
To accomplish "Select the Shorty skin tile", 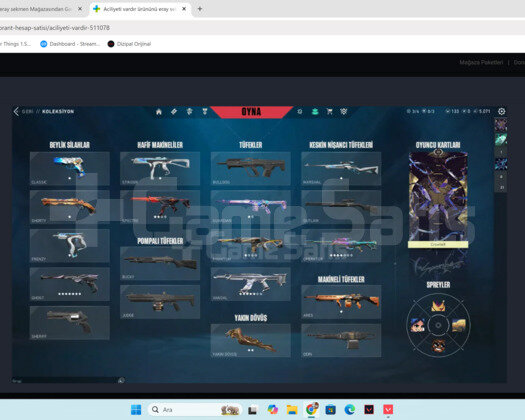I will pos(70,207).
